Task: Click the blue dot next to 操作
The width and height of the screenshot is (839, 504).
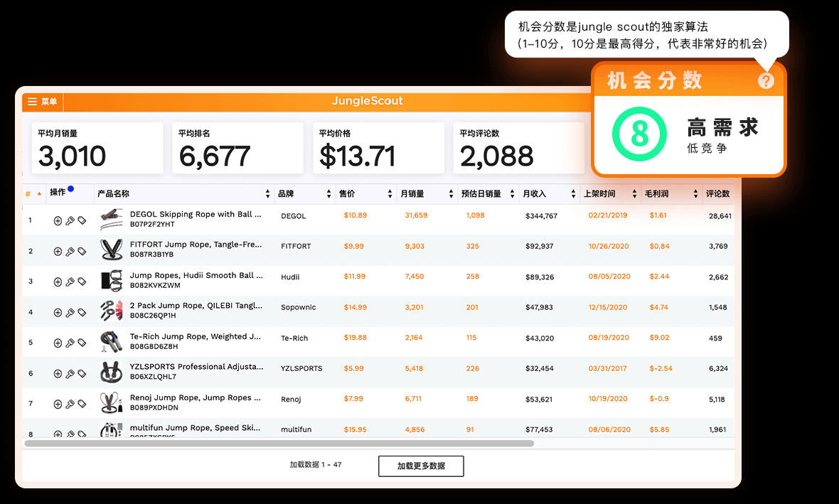Action: coord(70,189)
